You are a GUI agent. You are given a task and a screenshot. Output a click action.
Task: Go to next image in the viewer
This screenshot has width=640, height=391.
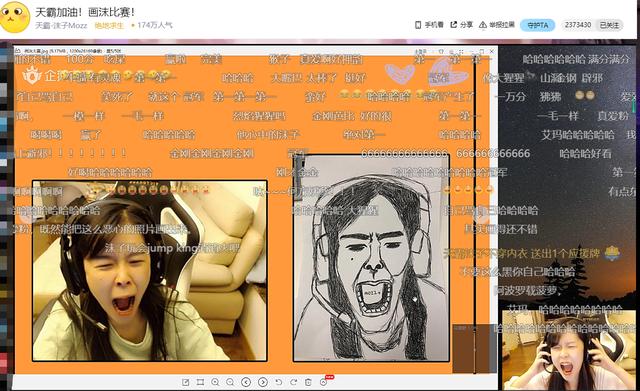point(263,382)
